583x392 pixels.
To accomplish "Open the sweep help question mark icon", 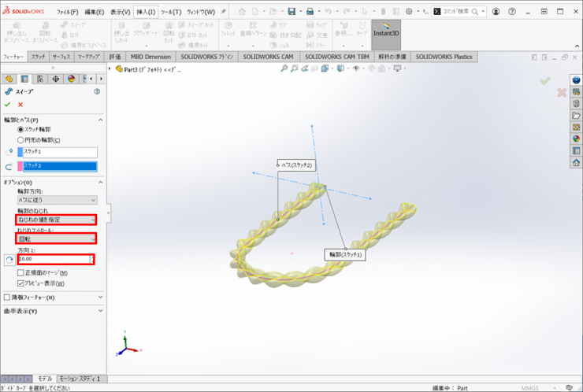I will 97,91.
